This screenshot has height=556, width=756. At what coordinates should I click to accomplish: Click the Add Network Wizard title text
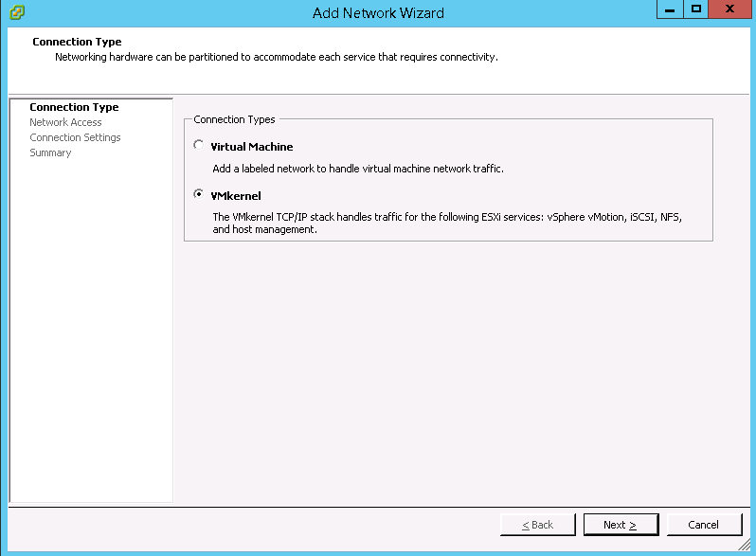[x=378, y=12]
